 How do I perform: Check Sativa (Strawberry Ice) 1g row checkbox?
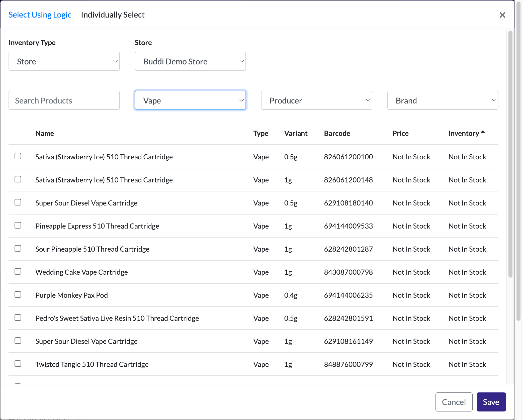click(x=18, y=179)
